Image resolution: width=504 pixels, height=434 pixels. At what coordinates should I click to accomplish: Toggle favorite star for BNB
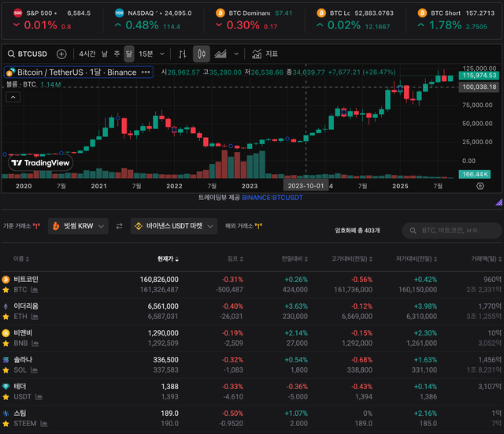click(6, 343)
